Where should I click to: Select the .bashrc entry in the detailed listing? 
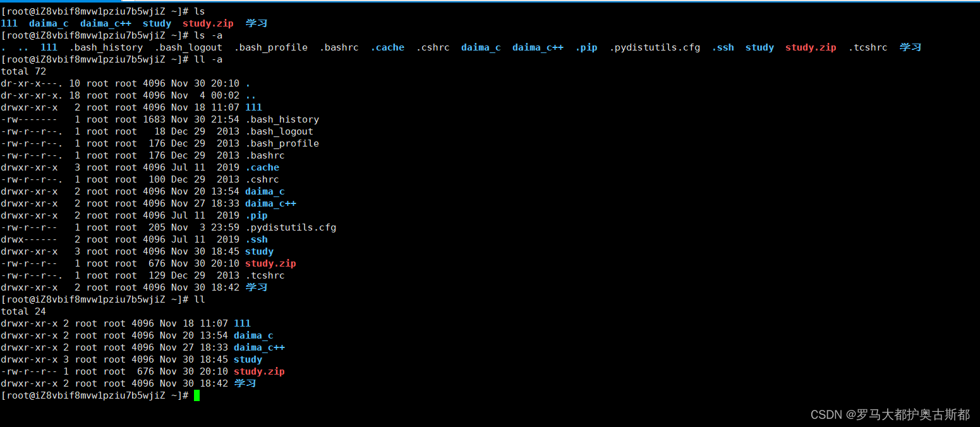[264, 155]
